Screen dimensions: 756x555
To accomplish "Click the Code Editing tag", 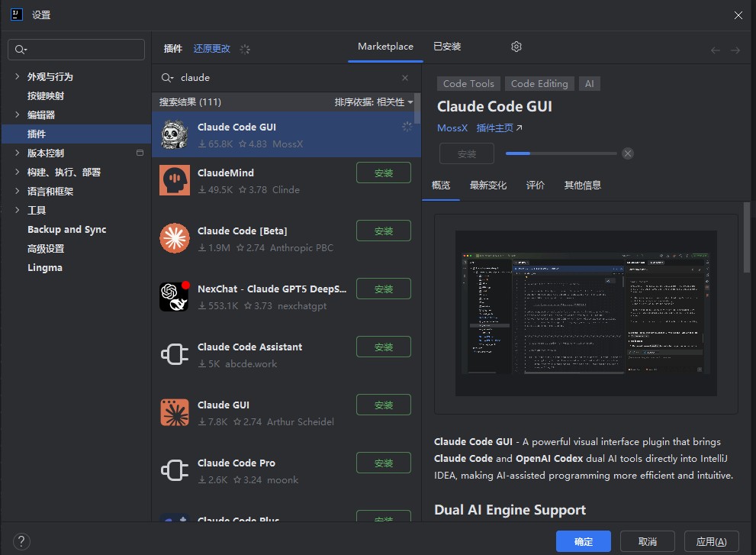I will (539, 83).
